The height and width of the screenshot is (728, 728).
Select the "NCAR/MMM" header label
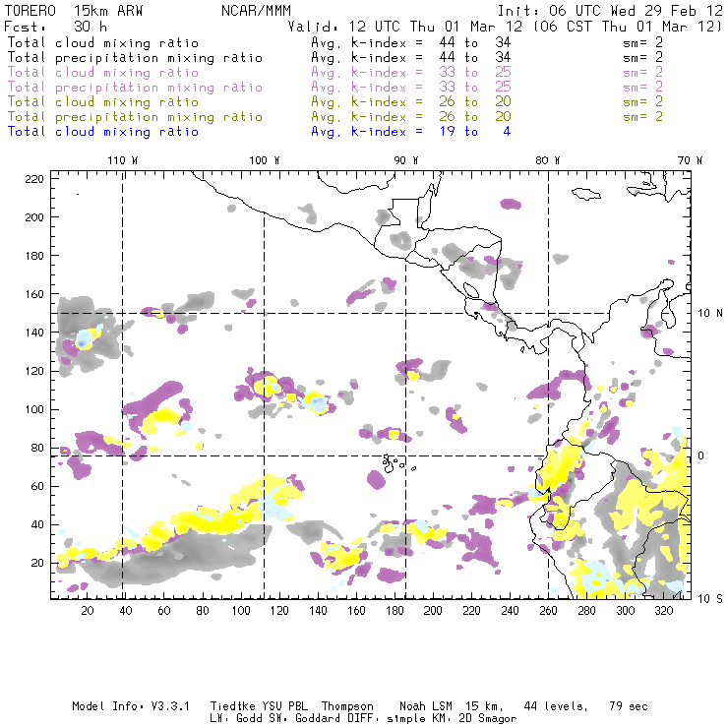click(x=256, y=11)
